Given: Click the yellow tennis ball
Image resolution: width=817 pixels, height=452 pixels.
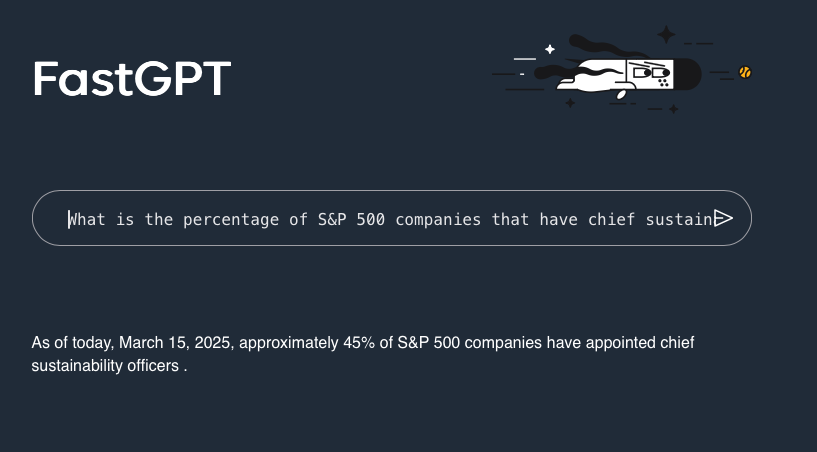Looking at the screenshot, I should pos(744,72).
